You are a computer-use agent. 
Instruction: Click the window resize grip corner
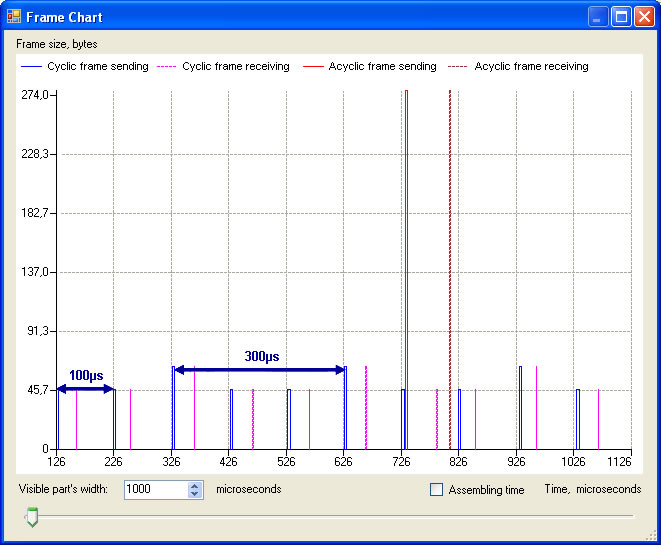[652, 536]
